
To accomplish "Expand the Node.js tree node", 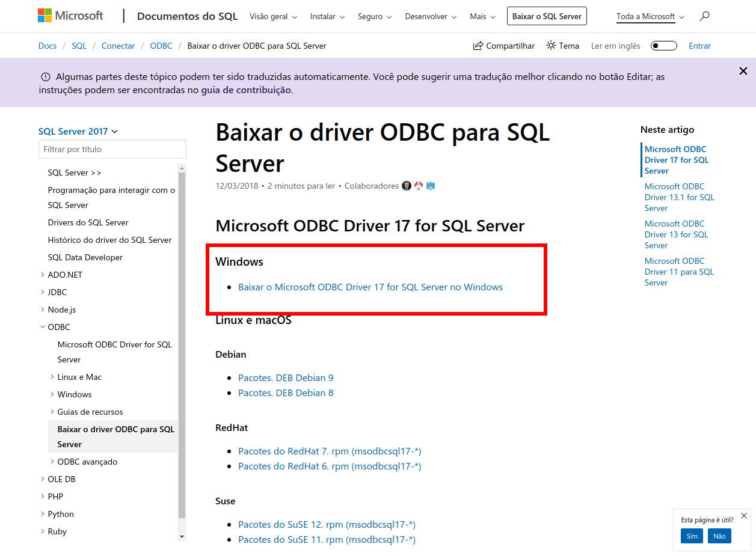I will pyautogui.click(x=43, y=310).
